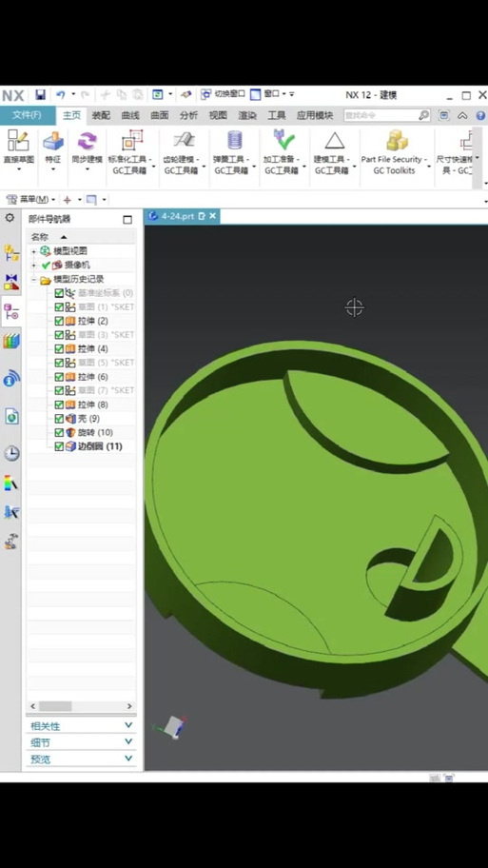This screenshot has width=488, height=868.
Task: Open the 直接草图 direct sketch tool
Action: pyautogui.click(x=18, y=140)
